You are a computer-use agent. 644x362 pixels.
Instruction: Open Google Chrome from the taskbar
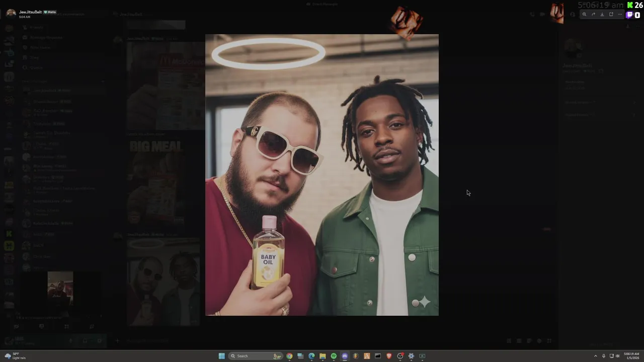[289, 356]
